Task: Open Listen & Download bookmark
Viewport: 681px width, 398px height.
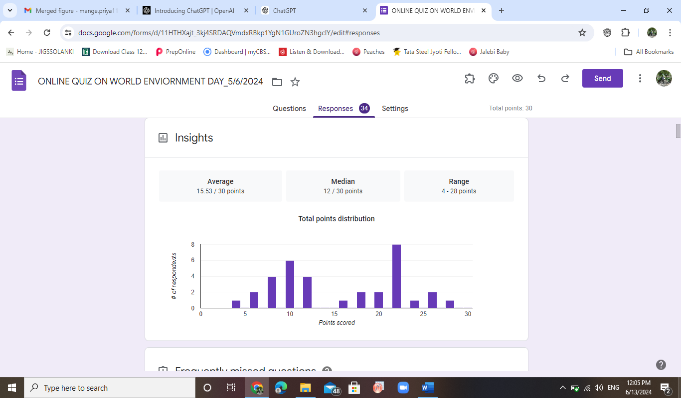Action: click(x=311, y=52)
